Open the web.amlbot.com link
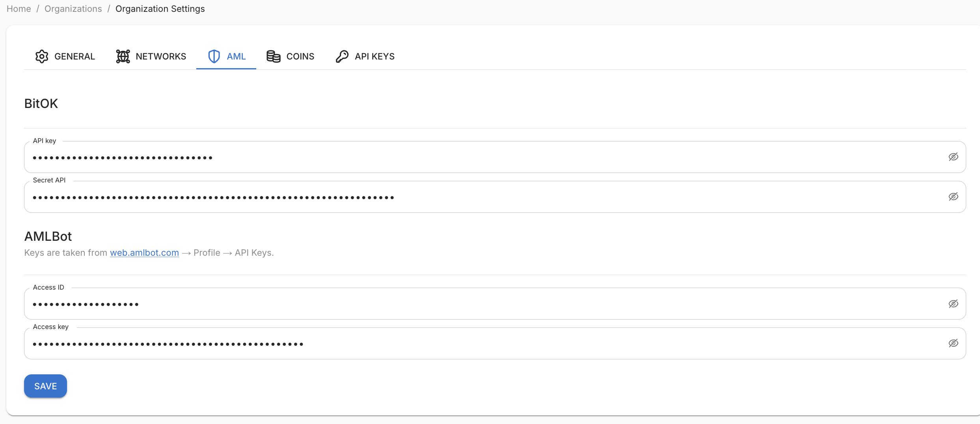This screenshot has width=980, height=424. pos(144,253)
